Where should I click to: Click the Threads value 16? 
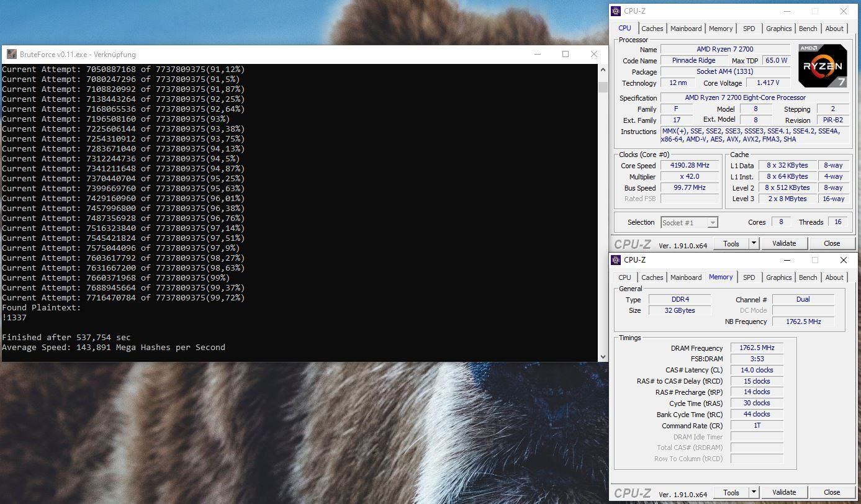[x=838, y=222]
